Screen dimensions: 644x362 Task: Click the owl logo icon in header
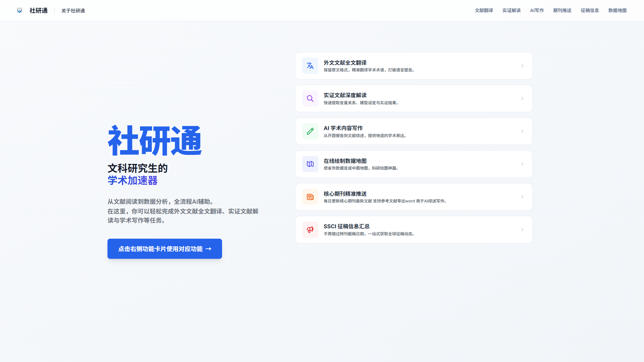[x=19, y=10]
